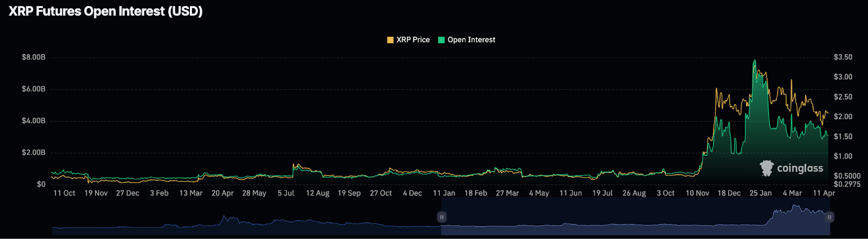Click the 27 Mar date label

507,193
